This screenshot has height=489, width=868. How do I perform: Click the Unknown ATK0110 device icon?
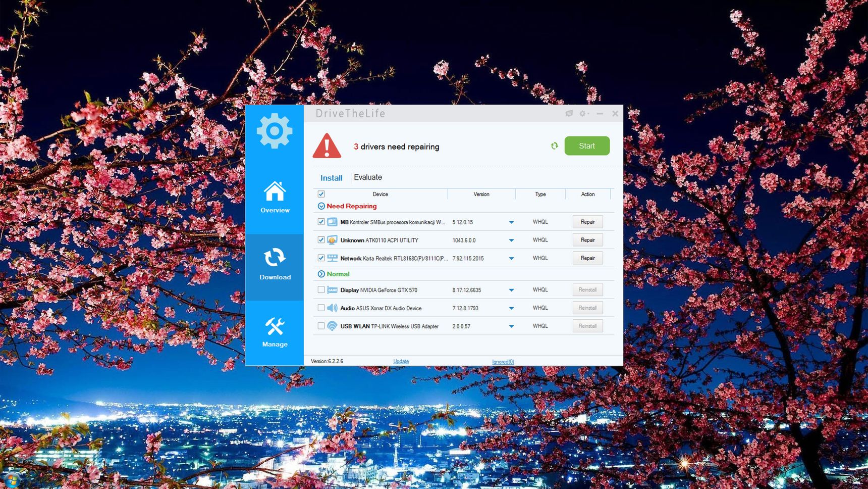332,240
